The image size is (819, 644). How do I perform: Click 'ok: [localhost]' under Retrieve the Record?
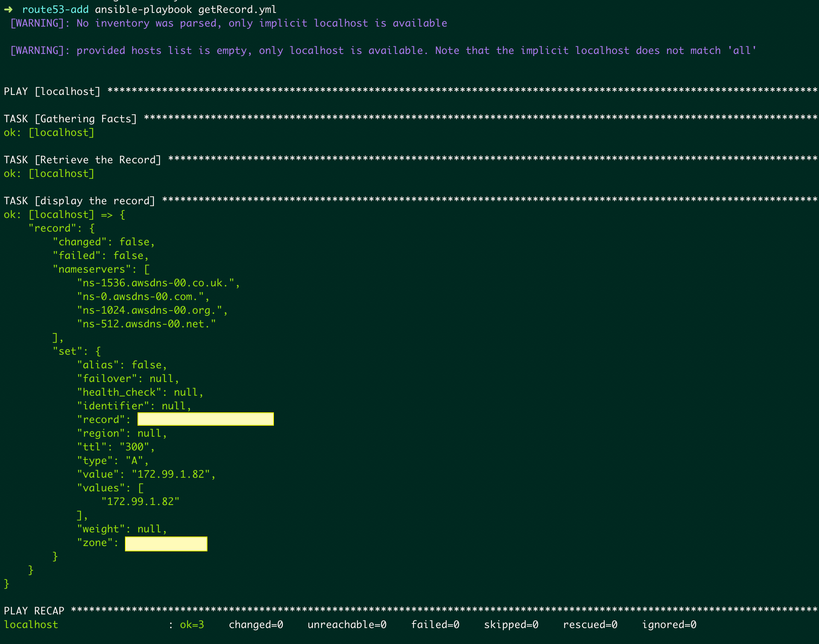(49, 174)
